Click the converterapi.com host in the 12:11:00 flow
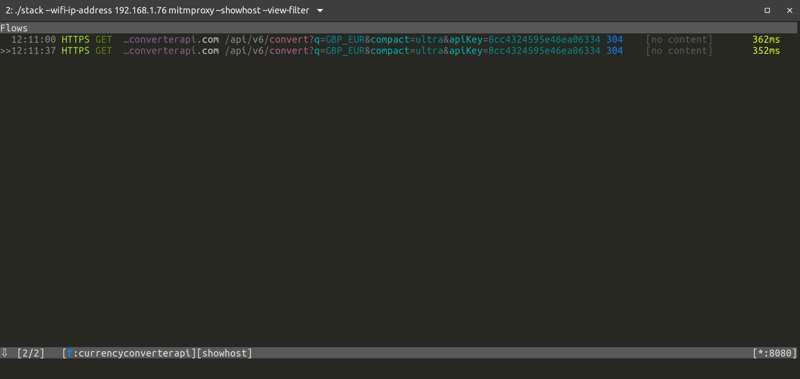The height and width of the screenshot is (379, 800). 171,39
